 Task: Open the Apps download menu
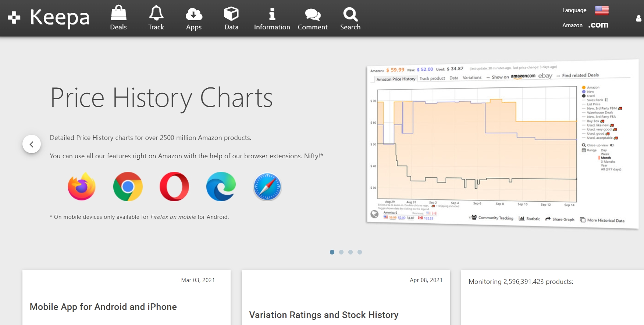click(x=194, y=19)
